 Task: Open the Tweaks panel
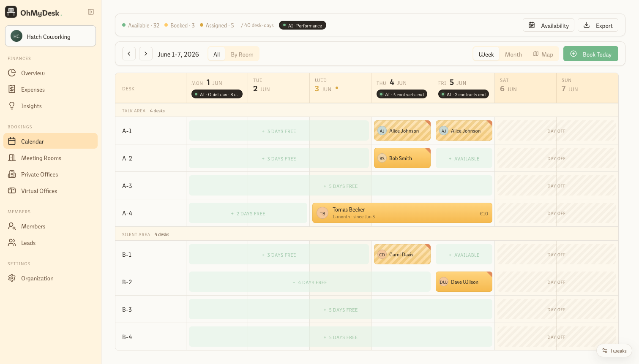tap(614, 350)
